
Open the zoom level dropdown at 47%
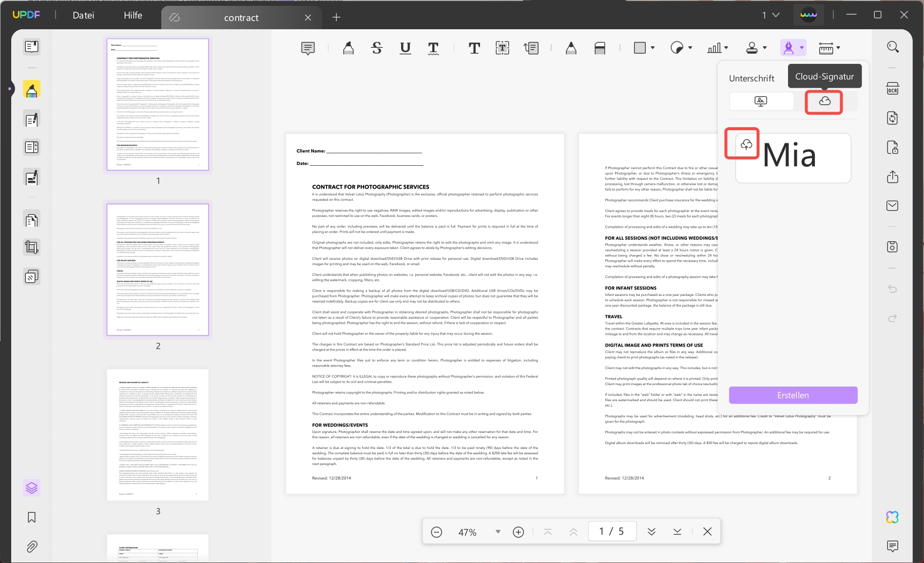click(498, 532)
